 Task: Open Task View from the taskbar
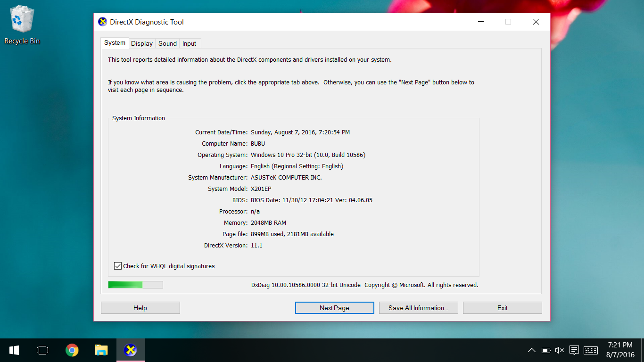tap(42, 350)
